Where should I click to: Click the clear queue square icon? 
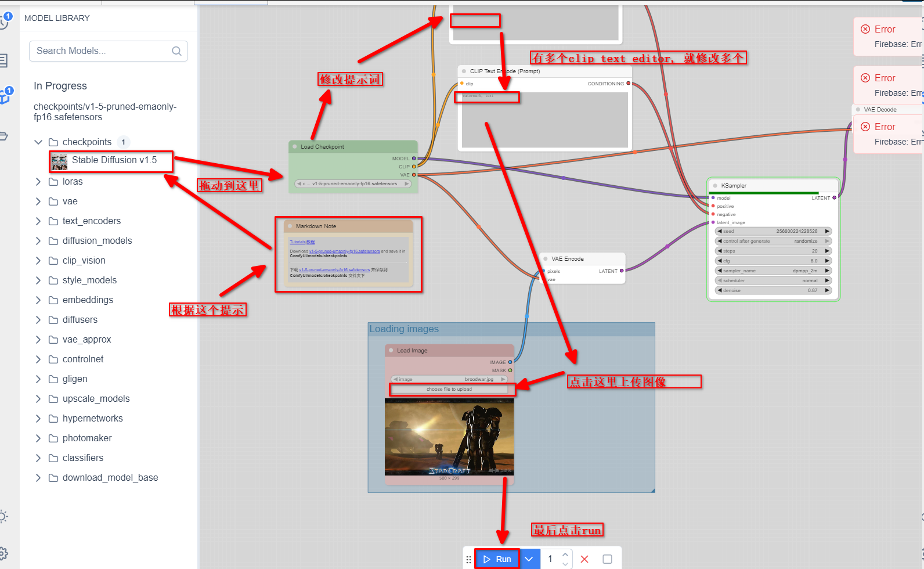point(607,559)
